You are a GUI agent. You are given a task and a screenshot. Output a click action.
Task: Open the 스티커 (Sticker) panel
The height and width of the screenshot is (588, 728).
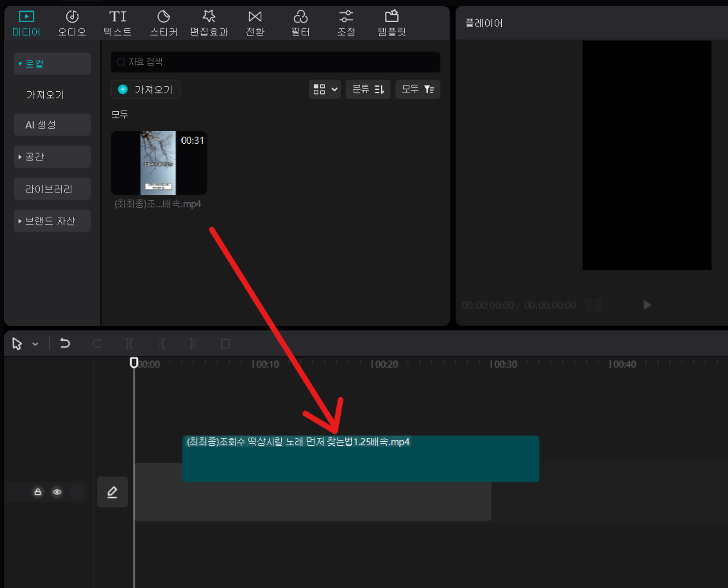163,23
